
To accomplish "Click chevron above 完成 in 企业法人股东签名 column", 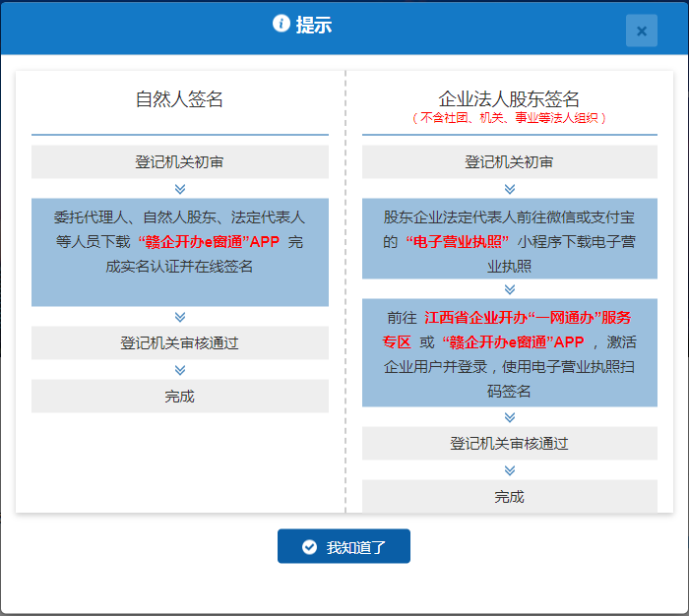I will coord(510,470).
